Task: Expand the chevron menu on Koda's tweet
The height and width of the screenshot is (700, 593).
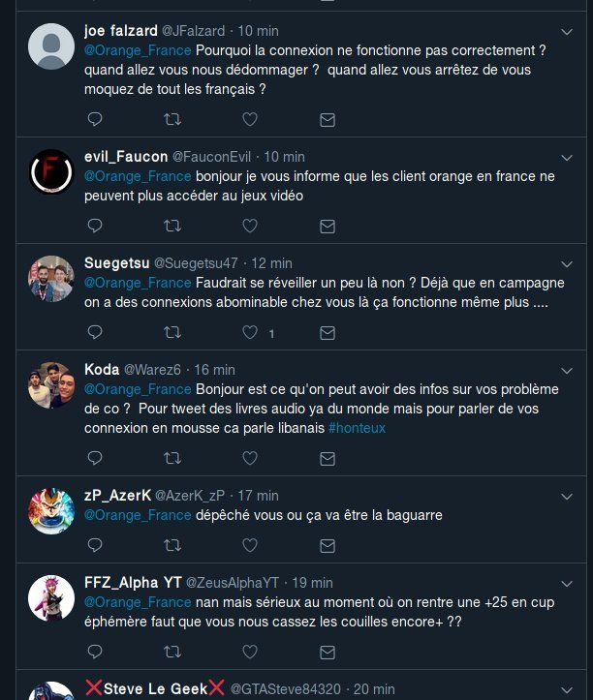Action: (567, 370)
